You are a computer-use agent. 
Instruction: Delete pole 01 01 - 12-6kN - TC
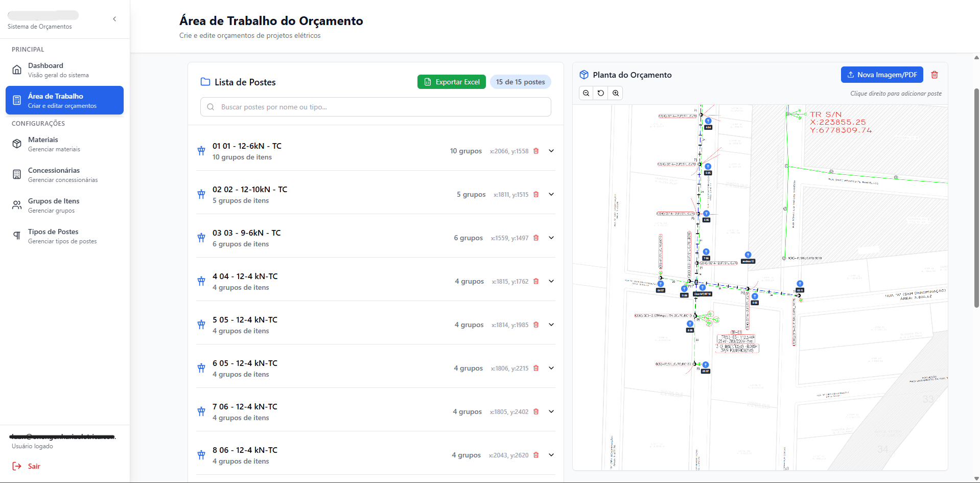point(535,151)
